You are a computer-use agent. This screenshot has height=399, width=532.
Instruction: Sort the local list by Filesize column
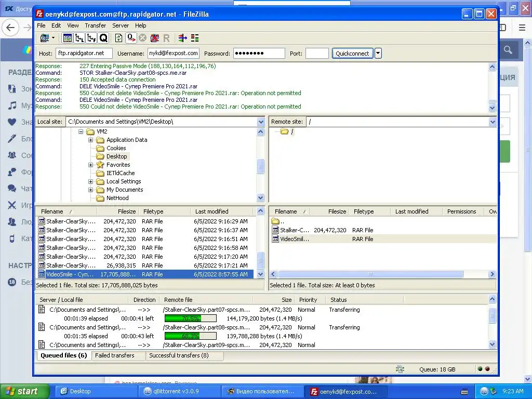(x=117, y=211)
